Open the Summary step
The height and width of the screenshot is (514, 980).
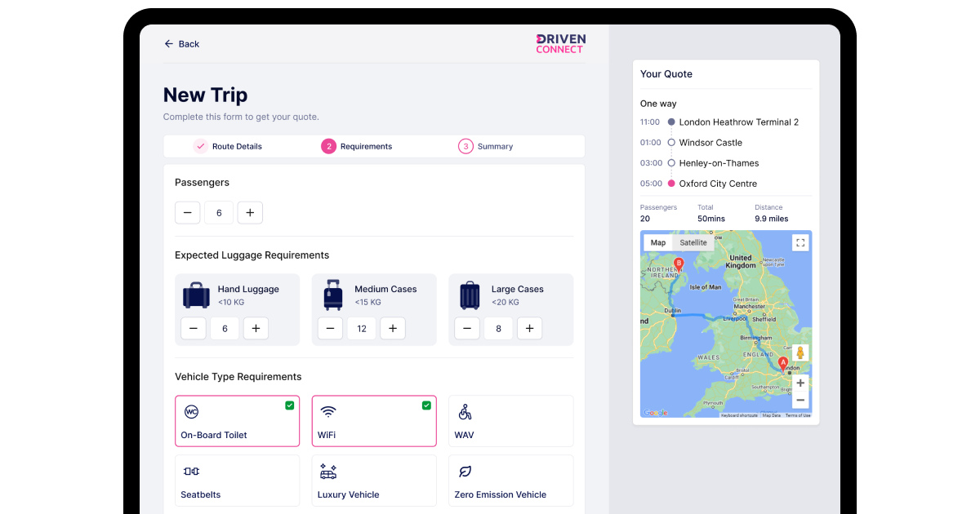point(486,147)
